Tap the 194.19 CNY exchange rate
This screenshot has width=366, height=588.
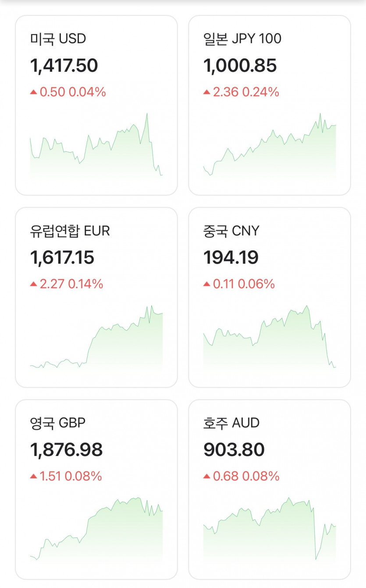[231, 257]
